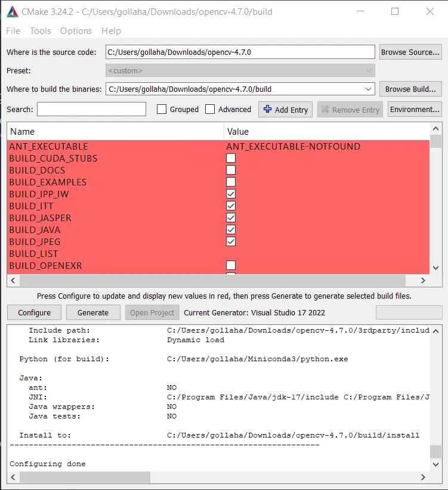
Task: Click the source code path field
Action: [240, 52]
